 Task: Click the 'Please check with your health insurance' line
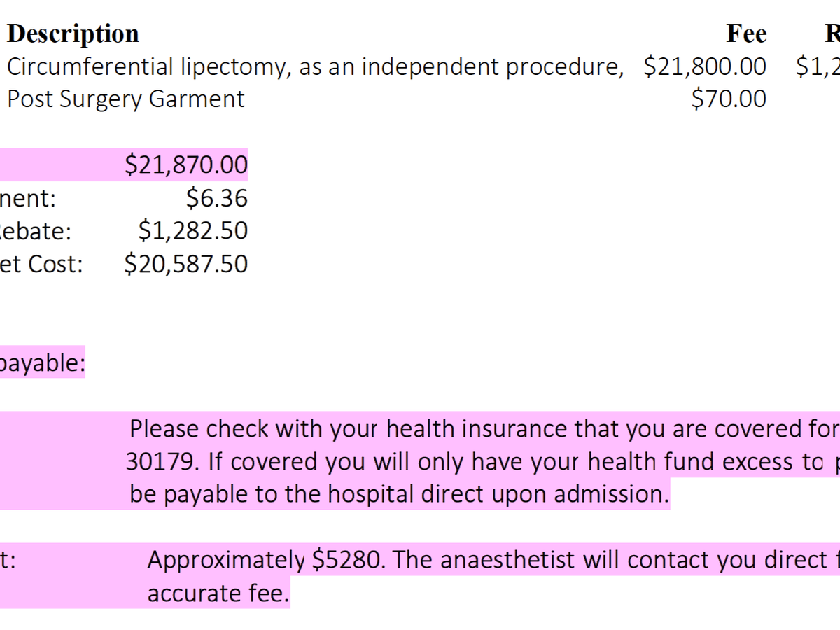click(483, 428)
